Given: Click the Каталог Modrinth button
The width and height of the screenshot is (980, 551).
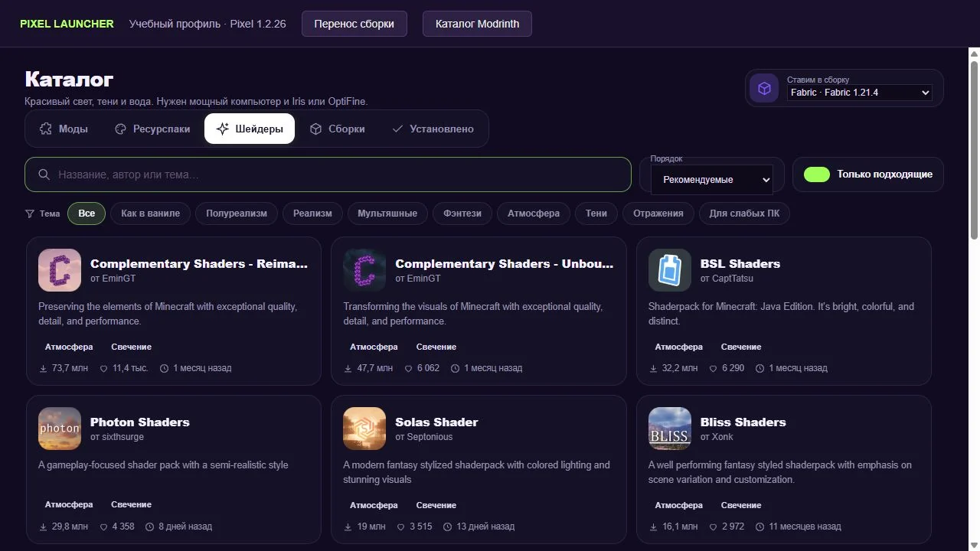Looking at the screenshot, I should 477,24.
